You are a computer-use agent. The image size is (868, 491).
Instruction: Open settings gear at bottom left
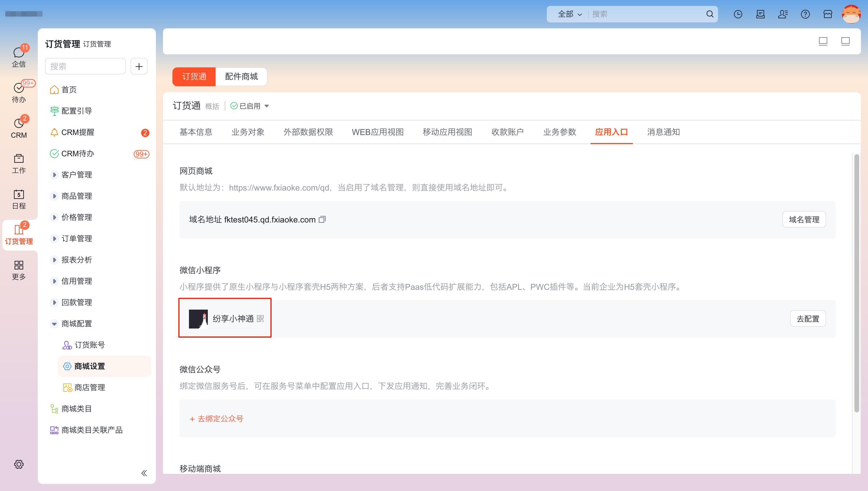(x=19, y=464)
